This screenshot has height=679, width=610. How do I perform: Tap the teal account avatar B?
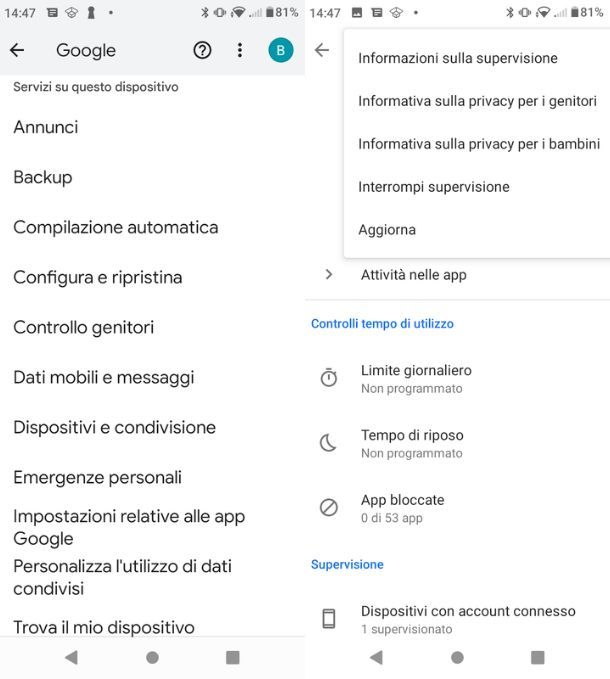point(280,50)
